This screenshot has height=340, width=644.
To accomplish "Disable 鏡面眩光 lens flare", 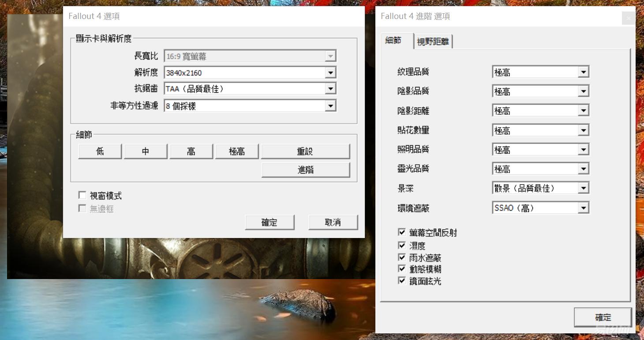I will (402, 280).
